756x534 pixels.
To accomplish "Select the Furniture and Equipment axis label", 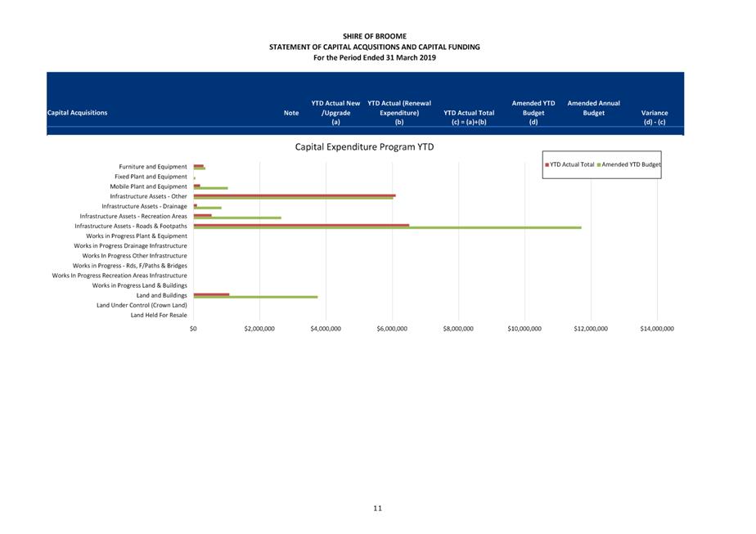I will click(152, 167).
